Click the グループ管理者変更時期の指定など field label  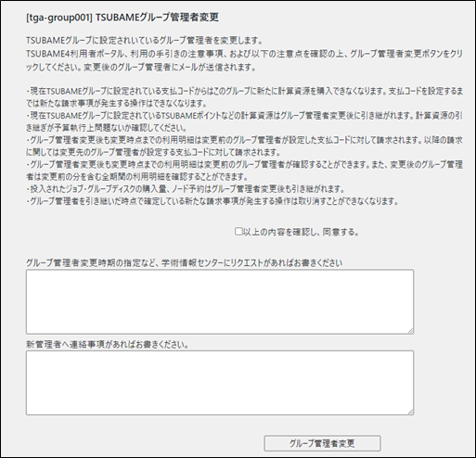click(185, 263)
